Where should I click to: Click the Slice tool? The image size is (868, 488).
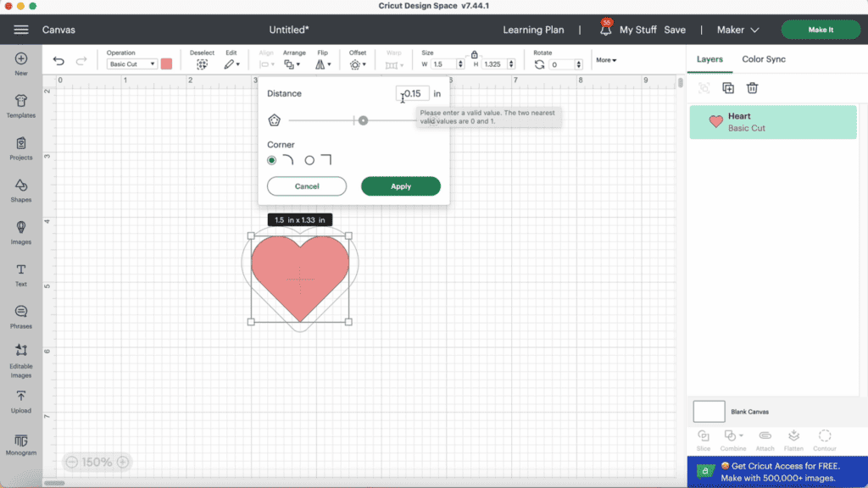click(x=704, y=441)
